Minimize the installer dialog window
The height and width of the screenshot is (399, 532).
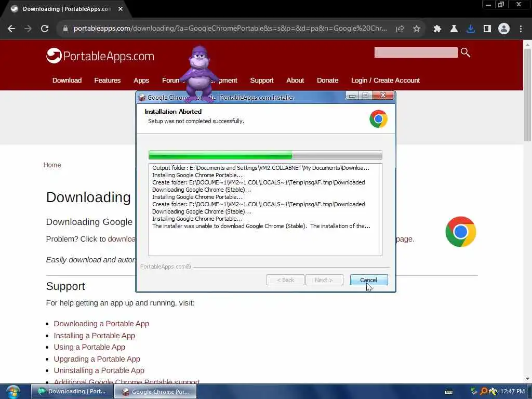pos(352,96)
